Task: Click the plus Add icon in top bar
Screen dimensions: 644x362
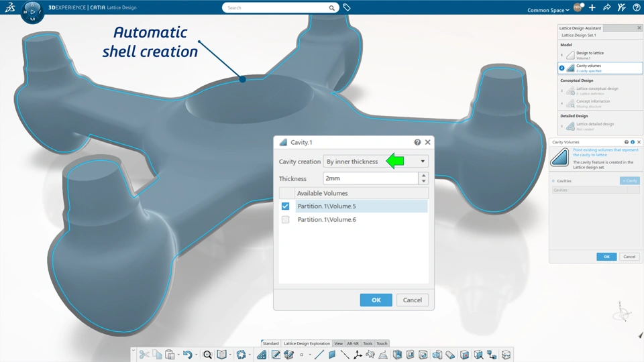Action: pyautogui.click(x=592, y=7)
